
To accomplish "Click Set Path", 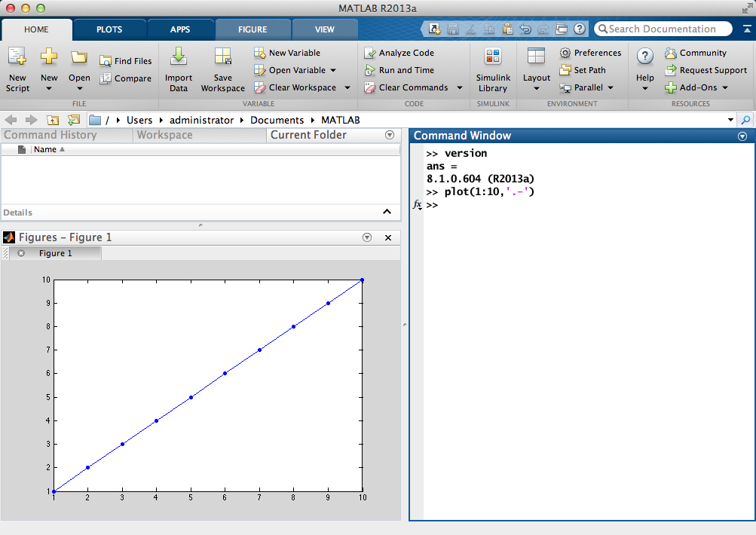I will coord(583,70).
